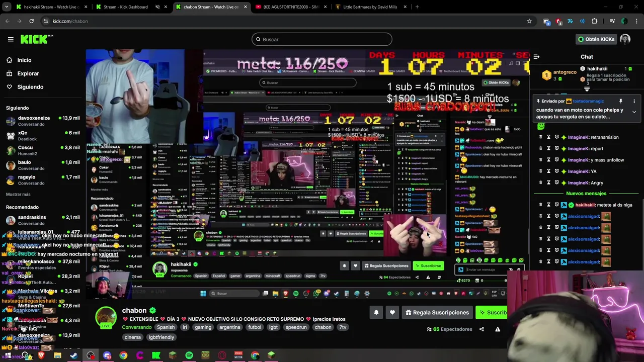
Task: Expand the gift leaderboard under antogreco
Action: click(587, 89)
